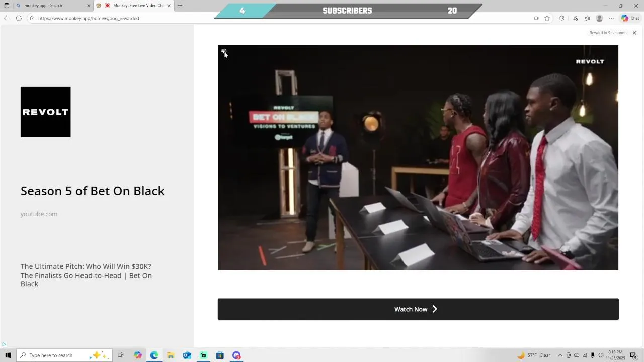Click the Bet On Black video ad
Viewport: 644px width, 362px height.
tap(418, 158)
